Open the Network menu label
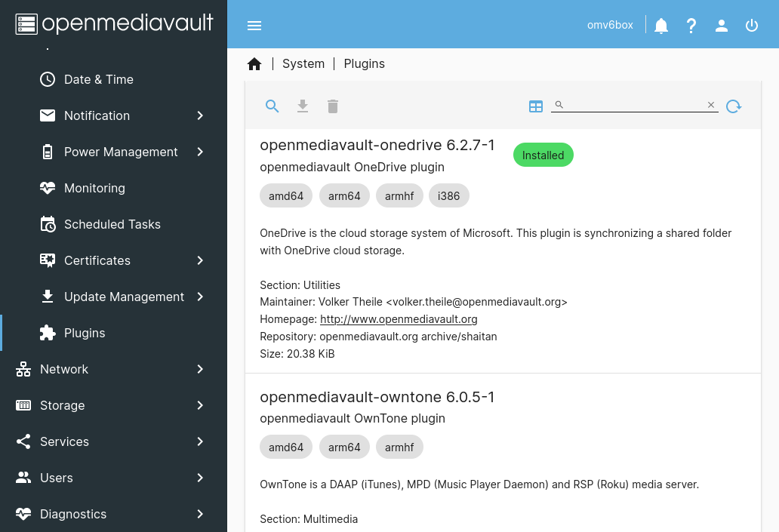 [x=64, y=369]
